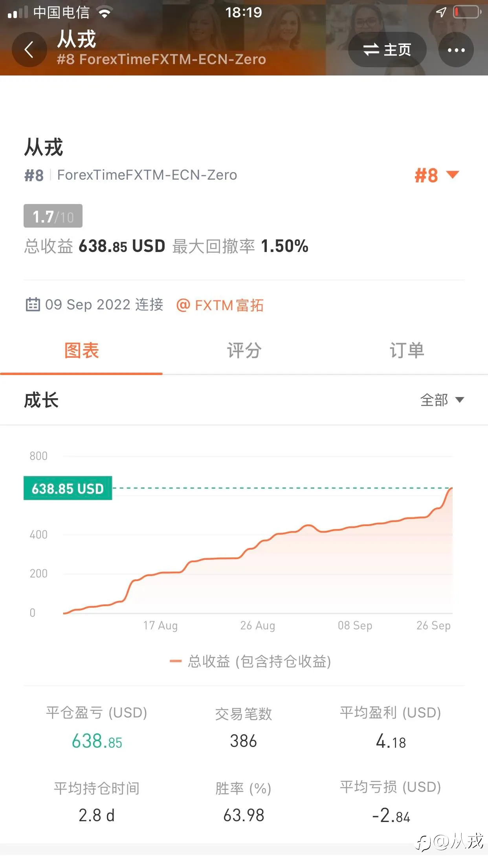Tap the 交易笔数 386 statistic
The image size is (488, 868).
pos(244,728)
